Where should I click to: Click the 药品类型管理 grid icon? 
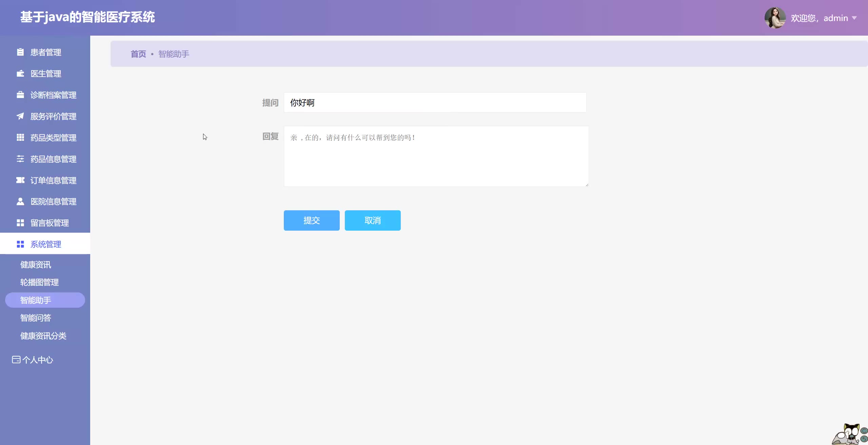point(20,137)
